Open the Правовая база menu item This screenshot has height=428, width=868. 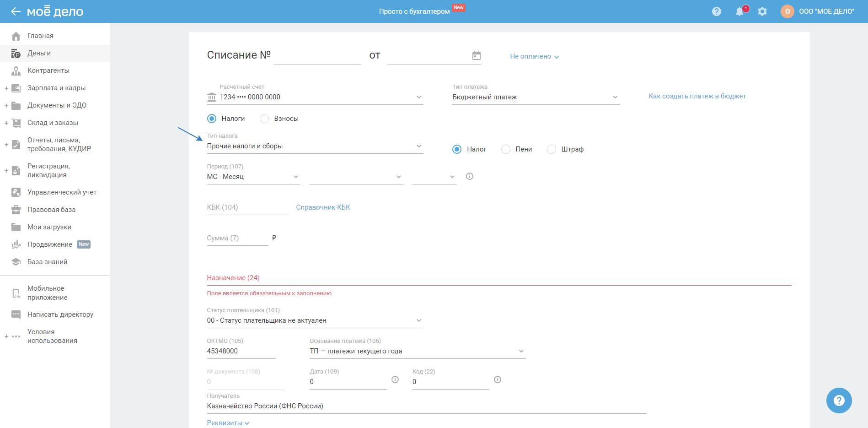click(55, 210)
